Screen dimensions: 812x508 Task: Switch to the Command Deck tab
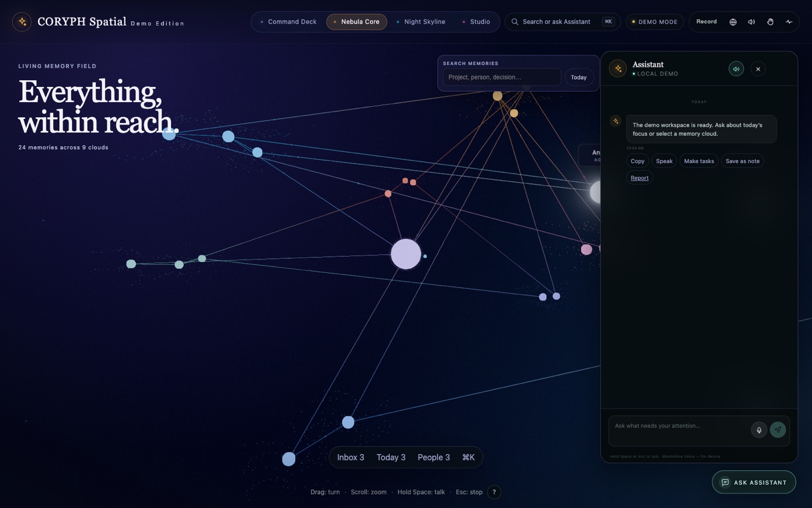point(288,22)
